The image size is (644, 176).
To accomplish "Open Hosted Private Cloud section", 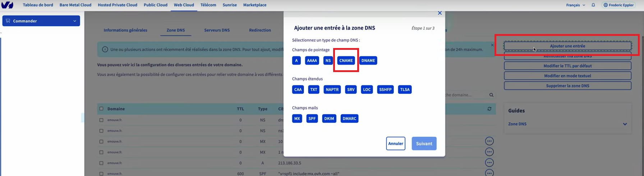I will click(118, 5).
